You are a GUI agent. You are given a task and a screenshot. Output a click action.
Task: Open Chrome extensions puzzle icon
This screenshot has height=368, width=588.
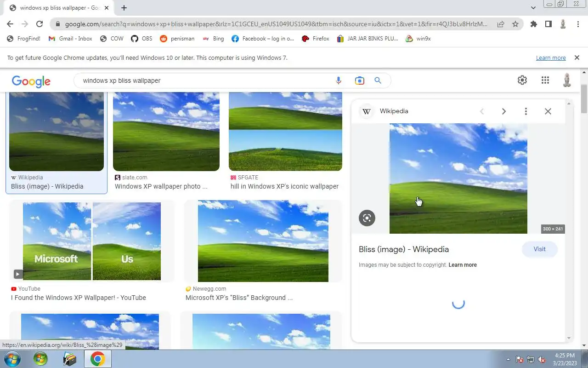(x=533, y=24)
